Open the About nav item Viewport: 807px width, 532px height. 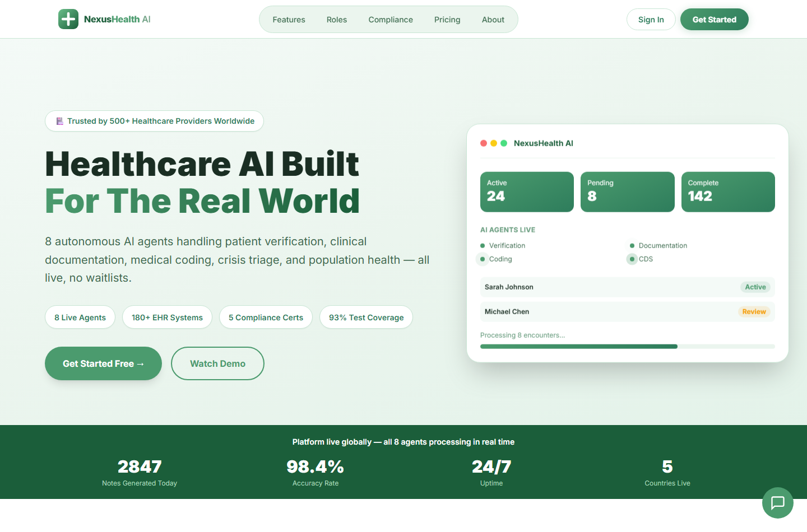[493, 20]
